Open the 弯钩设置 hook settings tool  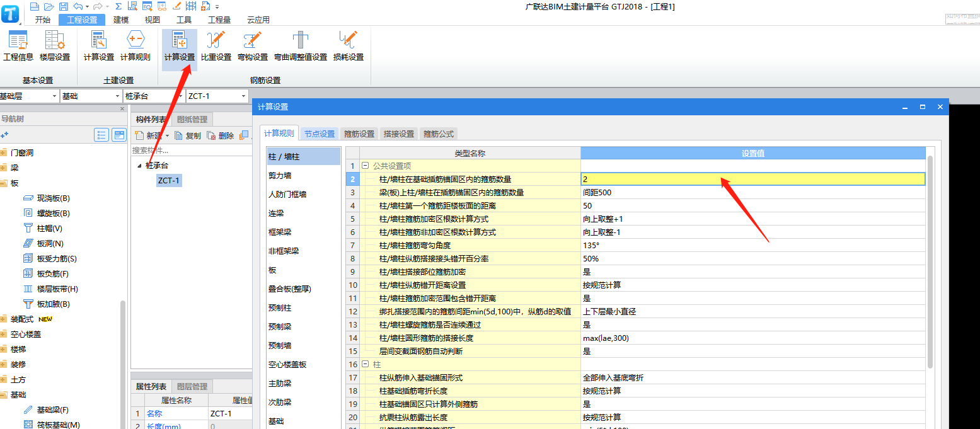(x=253, y=46)
